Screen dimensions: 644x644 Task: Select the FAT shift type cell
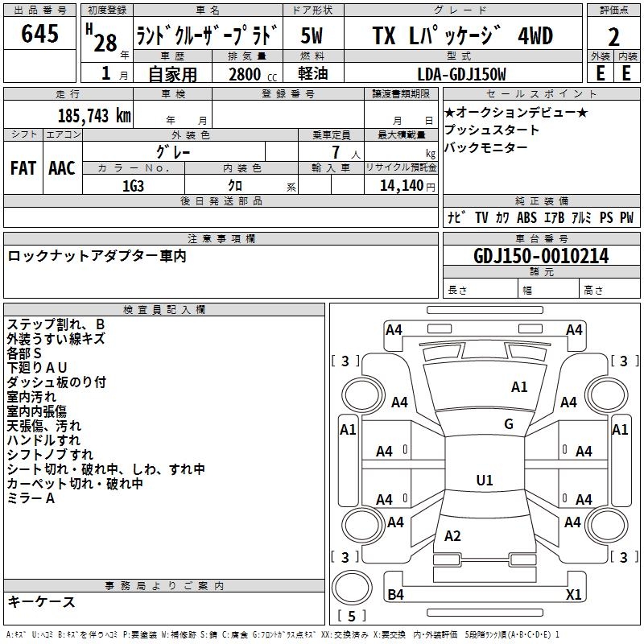click(x=23, y=168)
